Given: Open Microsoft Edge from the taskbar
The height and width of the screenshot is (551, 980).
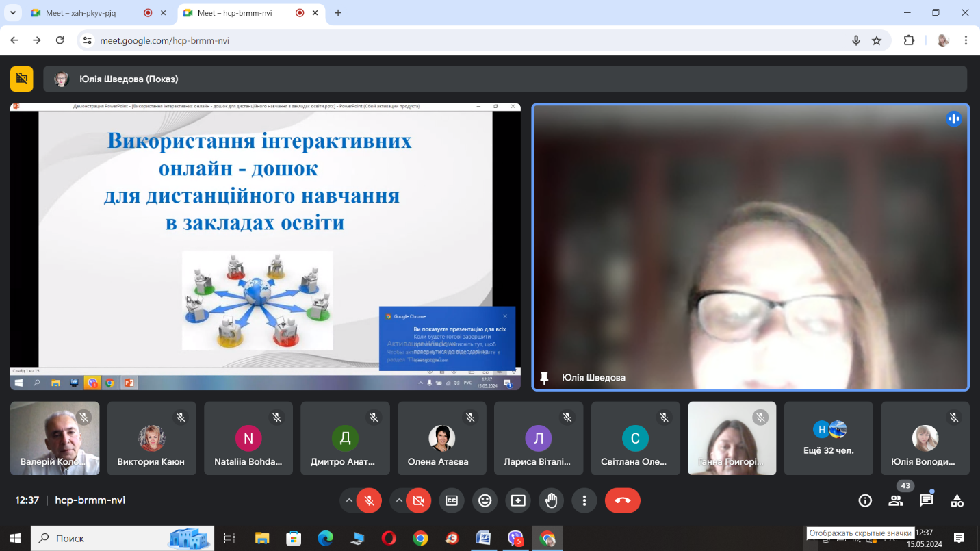Looking at the screenshot, I should click(325, 539).
